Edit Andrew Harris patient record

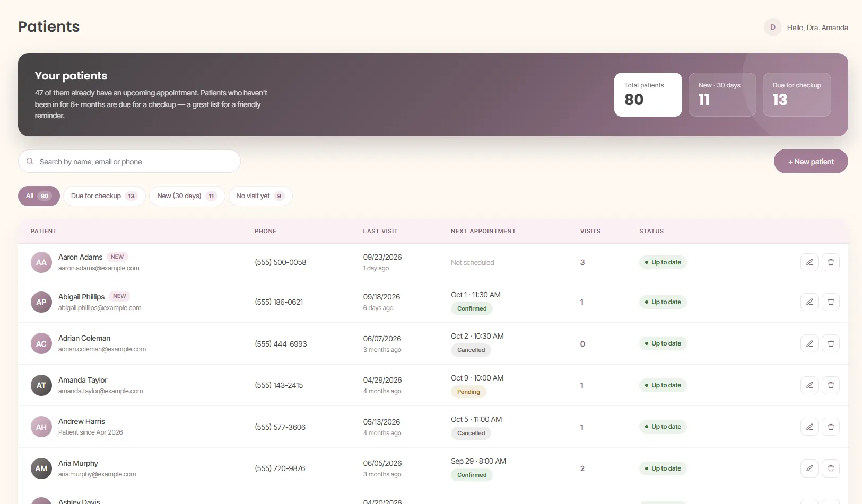[809, 427]
